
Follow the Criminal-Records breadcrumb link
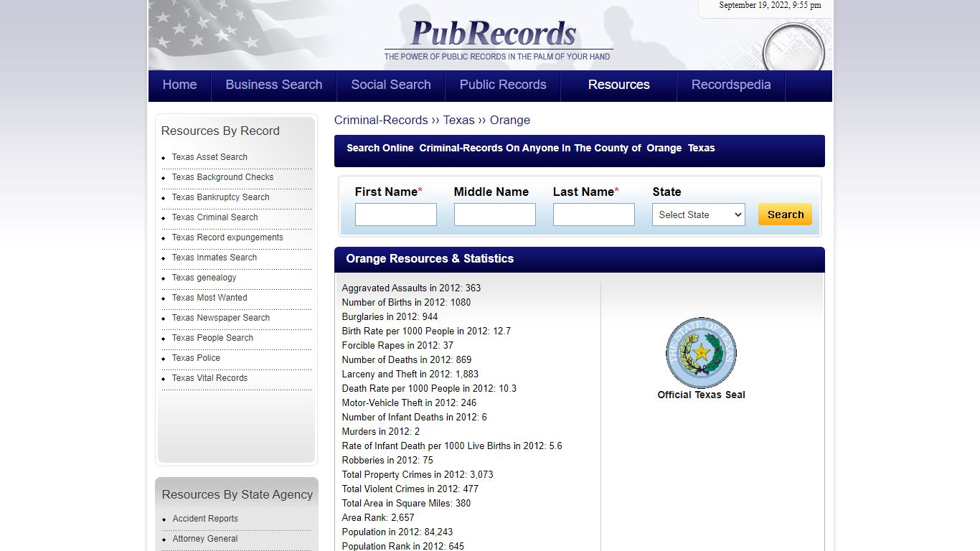pos(381,120)
